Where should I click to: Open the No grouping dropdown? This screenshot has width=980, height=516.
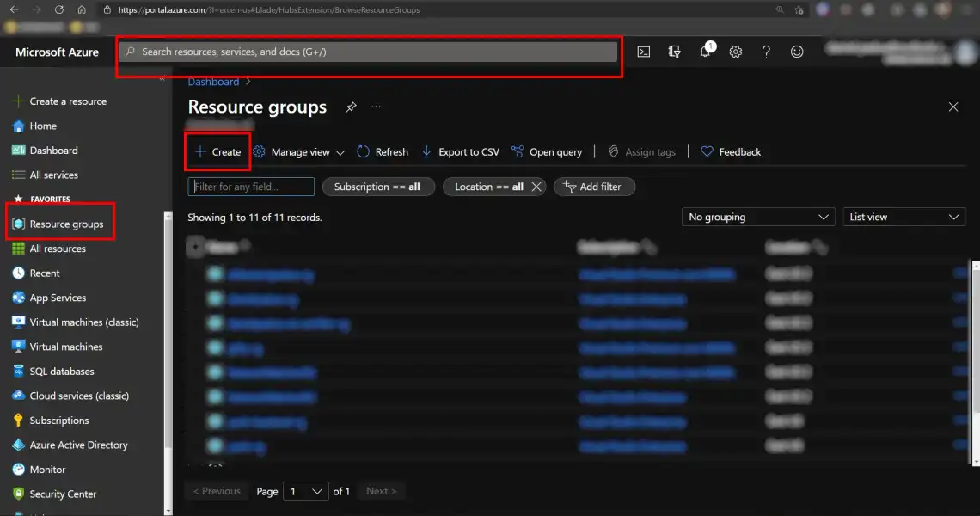pyautogui.click(x=756, y=217)
